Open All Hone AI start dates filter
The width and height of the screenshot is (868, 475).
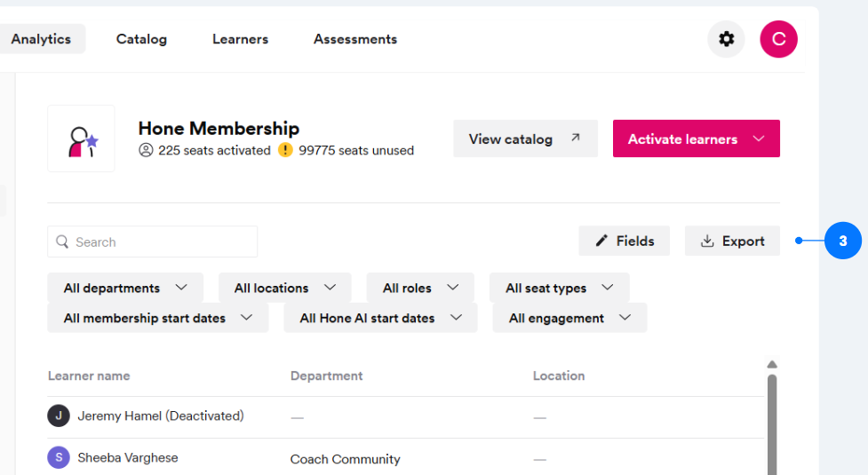tap(380, 318)
